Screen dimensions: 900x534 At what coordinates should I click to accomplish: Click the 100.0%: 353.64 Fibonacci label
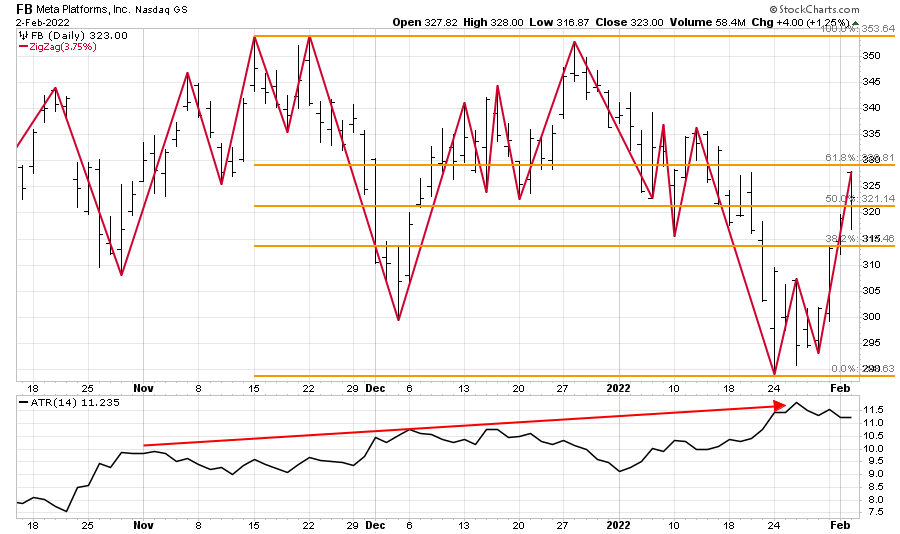pos(858,29)
